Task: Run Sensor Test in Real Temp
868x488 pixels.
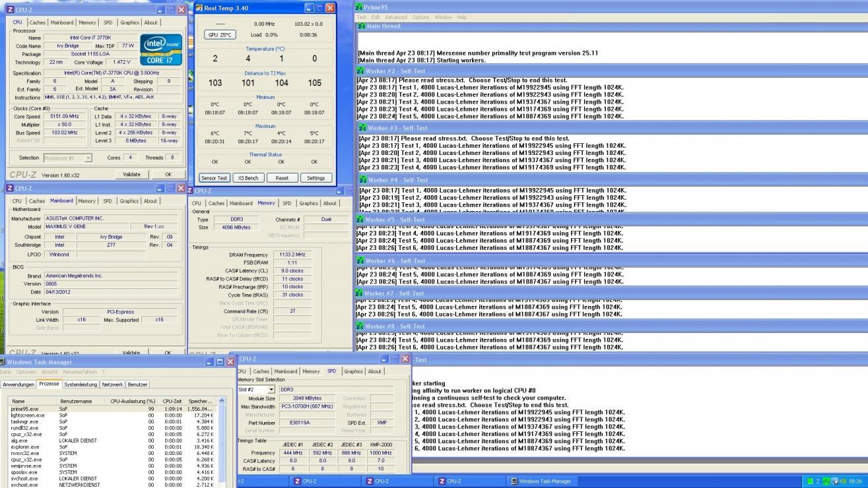Action: [214, 178]
